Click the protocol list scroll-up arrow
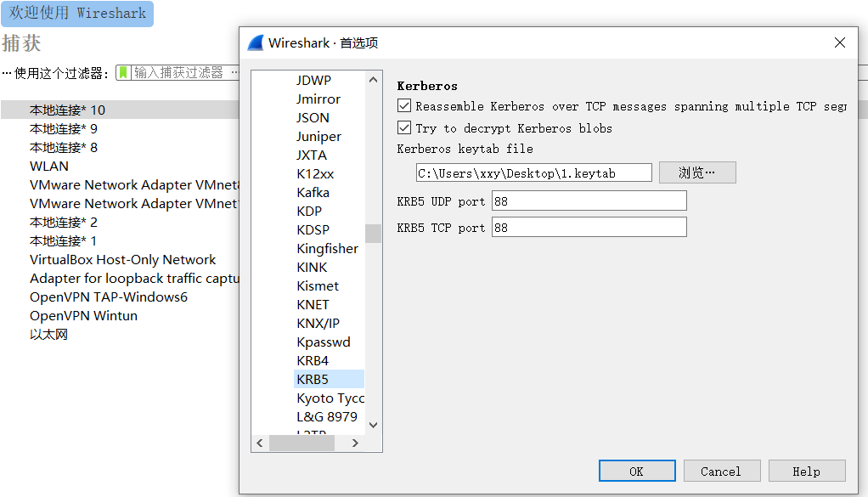 tap(373, 80)
